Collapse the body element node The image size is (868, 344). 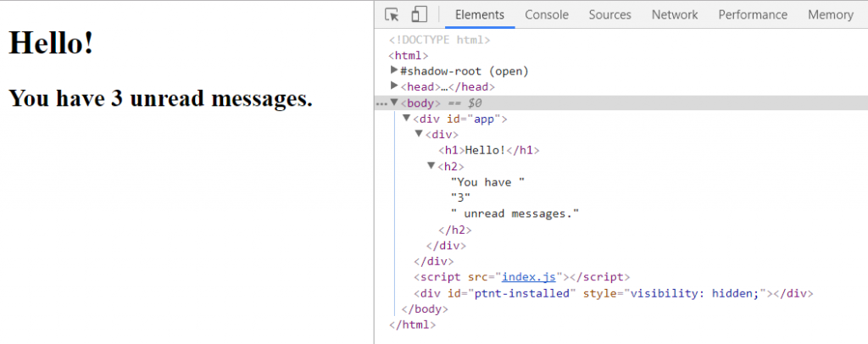(x=394, y=103)
